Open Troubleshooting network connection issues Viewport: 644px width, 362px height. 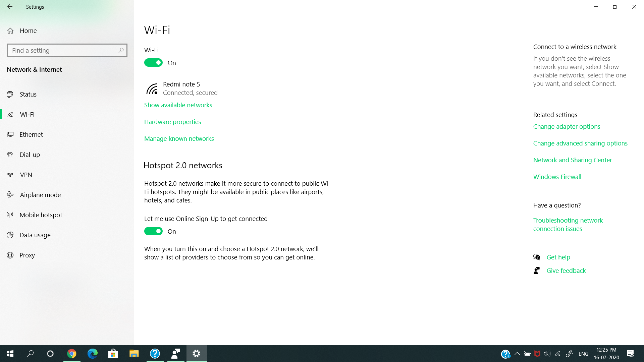click(x=569, y=225)
